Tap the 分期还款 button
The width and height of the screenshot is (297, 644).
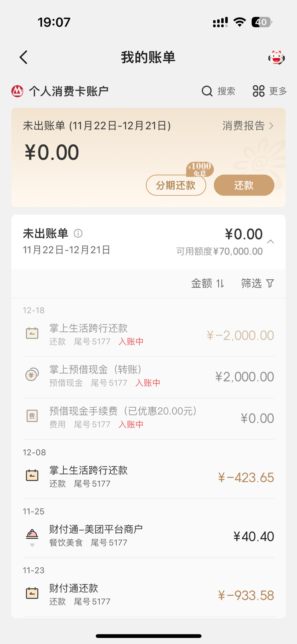coord(176,185)
